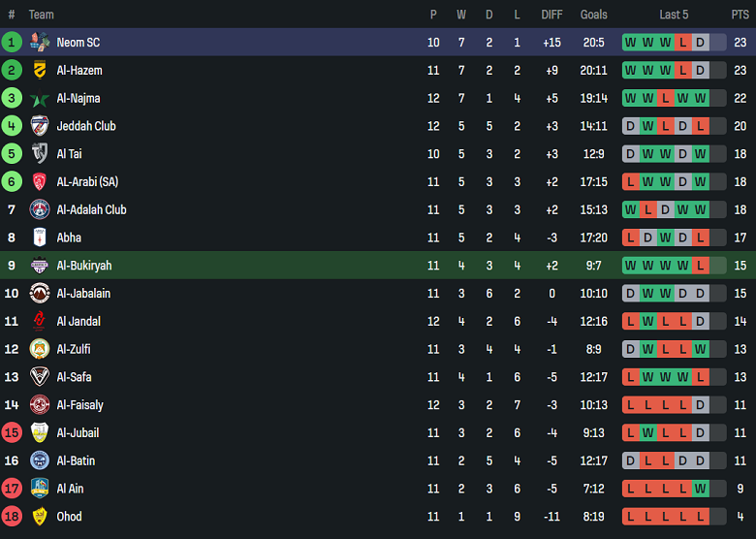The image size is (756, 539).
Task: Open the Al-Faisaly team name link
Action: pyautogui.click(x=80, y=405)
